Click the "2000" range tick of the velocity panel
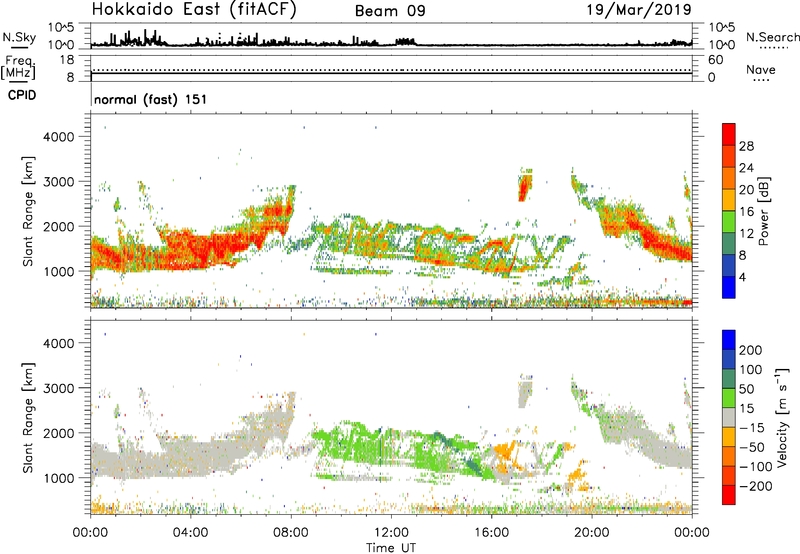This screenshot has height=554, width=800. coord(59,433)
